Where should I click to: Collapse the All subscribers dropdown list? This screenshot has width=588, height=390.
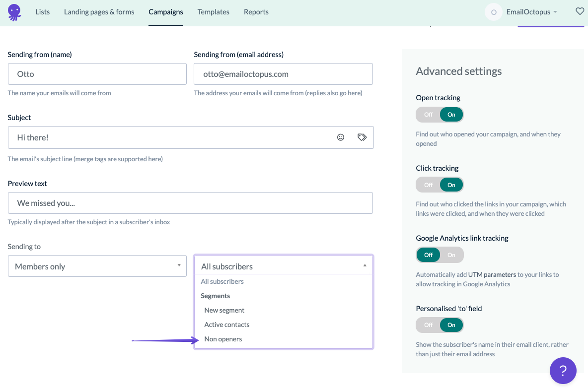(x=283, y=266)
